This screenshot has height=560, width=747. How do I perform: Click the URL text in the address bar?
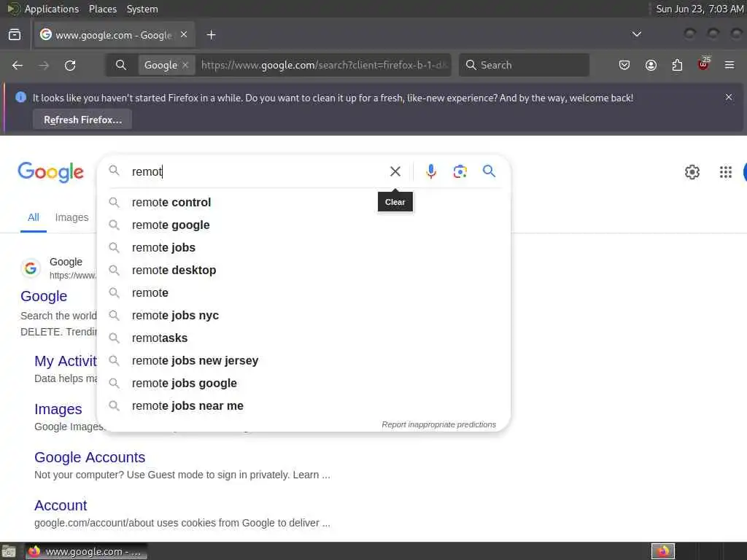point(324,65)
